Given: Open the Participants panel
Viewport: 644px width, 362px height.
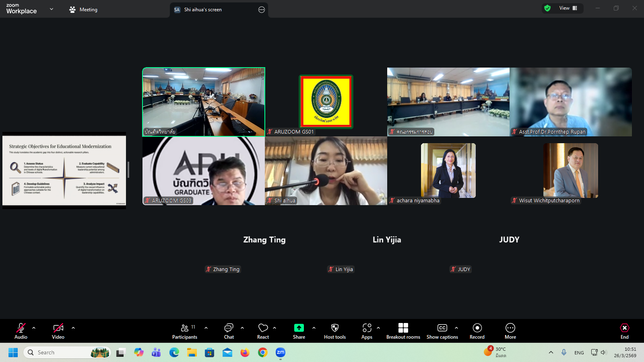Looking at the screenshot, I should pos(185,331).
